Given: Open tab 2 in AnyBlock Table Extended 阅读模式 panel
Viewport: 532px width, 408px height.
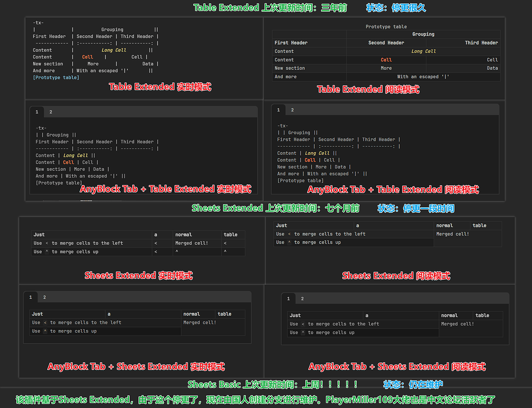Looking at the screenshot, I should point(292,110).
